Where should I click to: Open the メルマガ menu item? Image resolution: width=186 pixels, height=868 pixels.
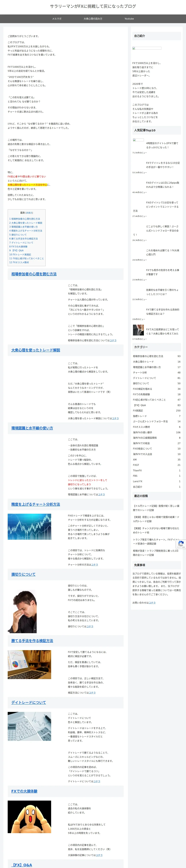point(57,19)
